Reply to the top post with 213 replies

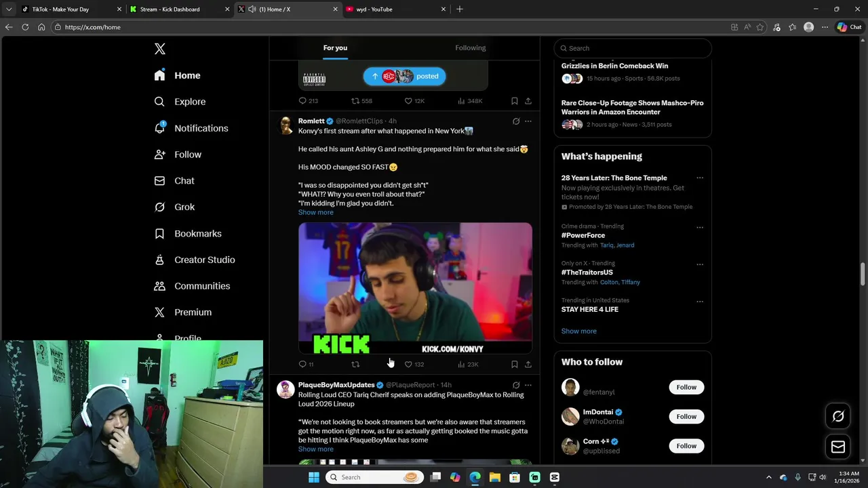[308, 101]
